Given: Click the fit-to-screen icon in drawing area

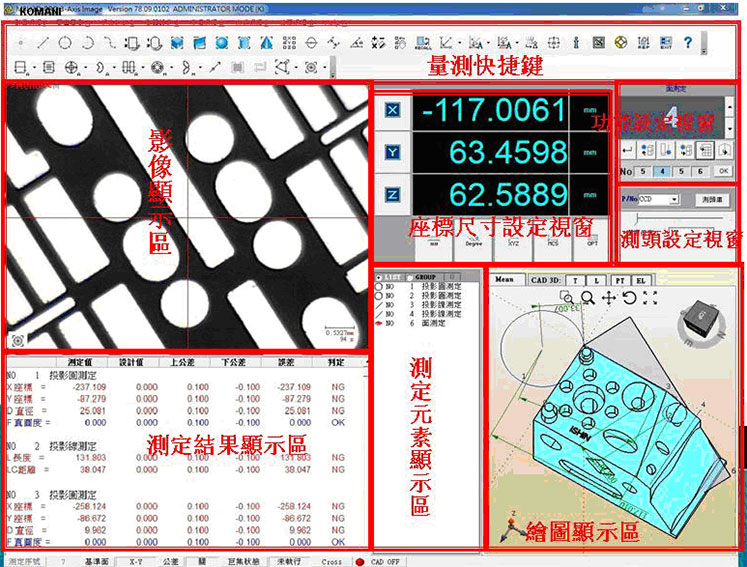Looking at the screenshot, I should (650, 297).
